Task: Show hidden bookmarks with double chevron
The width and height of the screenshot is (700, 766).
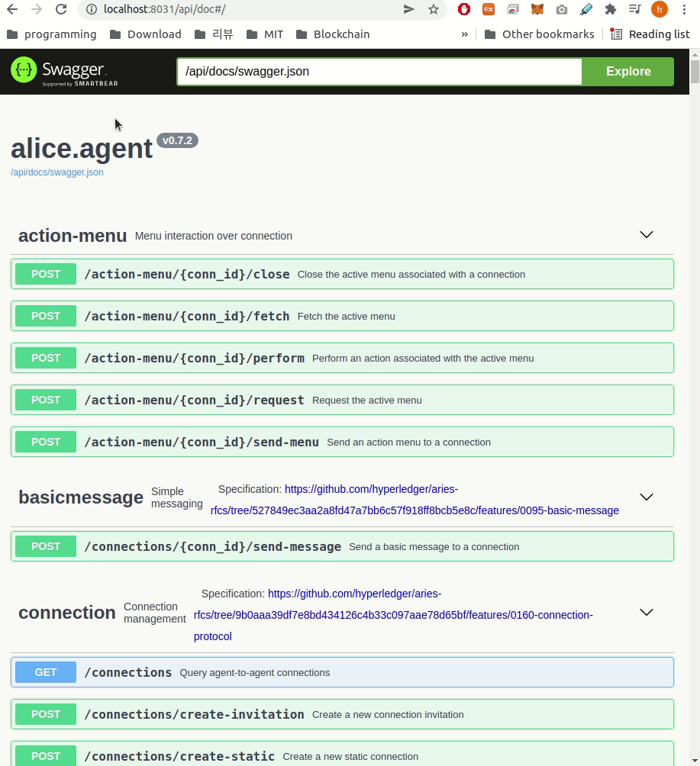Action: (x=464, y=34)
